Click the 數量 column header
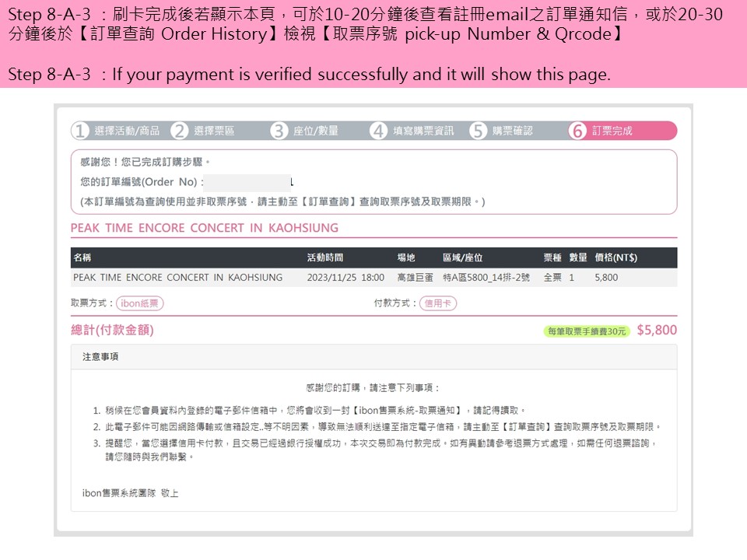The height and width of the screenshot is (560, 747). pyautogui.click(x=578, y=257)
